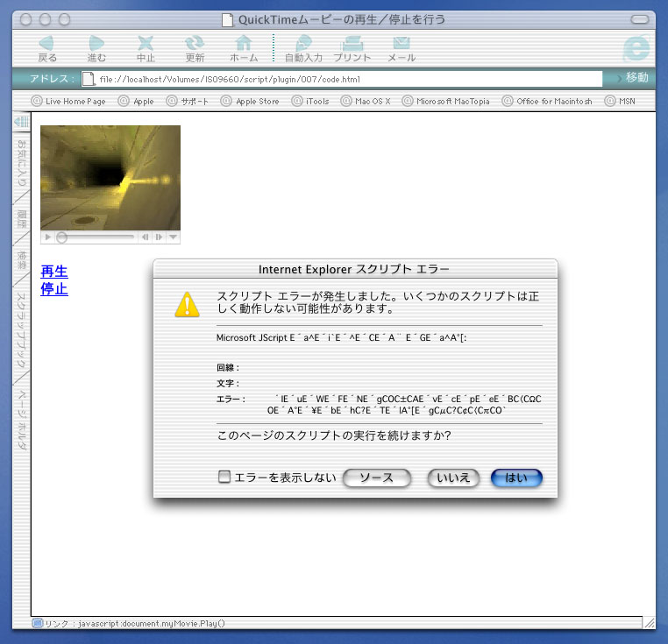Click the page icon in the address bar
The image size is (668, 644).
click(89, 79)
